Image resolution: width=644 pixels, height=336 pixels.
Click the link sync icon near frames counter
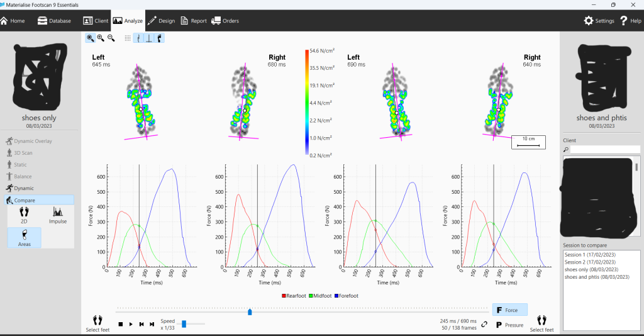484,324
